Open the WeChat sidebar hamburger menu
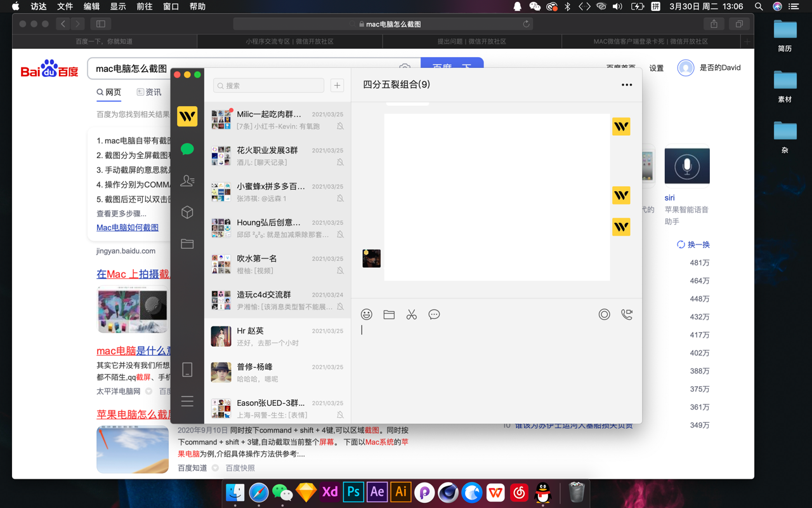812x508 pixels. [x=187, y=401]
